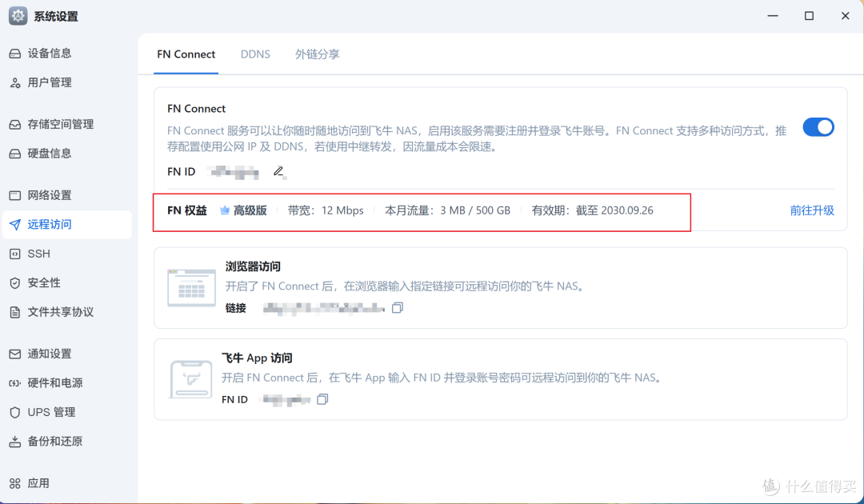Screen dimensions: 864x504
Task: Click the 备份和还原 icon
Action: [x=15, y=442]
